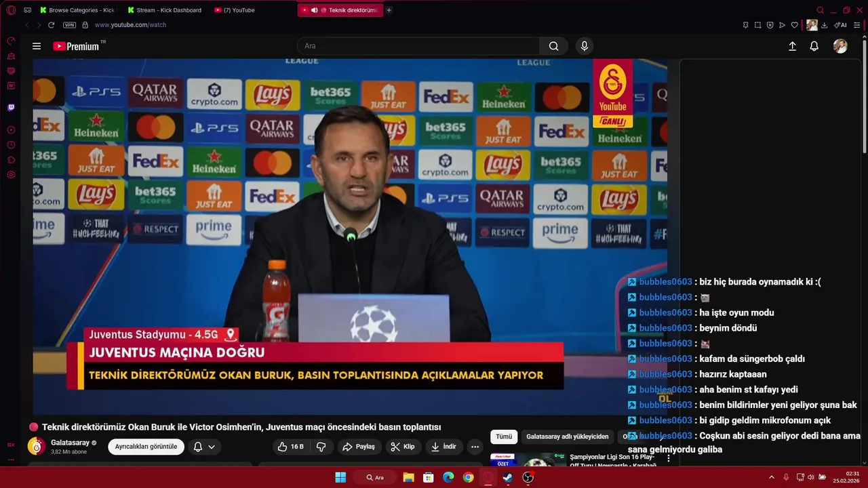Switch to 'Stream - Kick Dashboard' tab
The width and height of the screenshot is (868, 488).
click(166, 10)
